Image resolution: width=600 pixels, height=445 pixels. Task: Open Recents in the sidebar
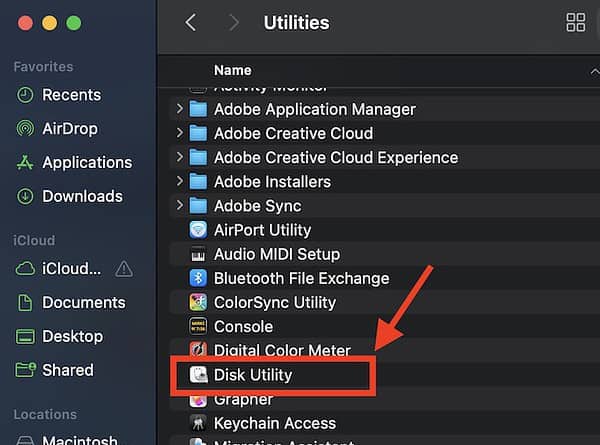70,95
